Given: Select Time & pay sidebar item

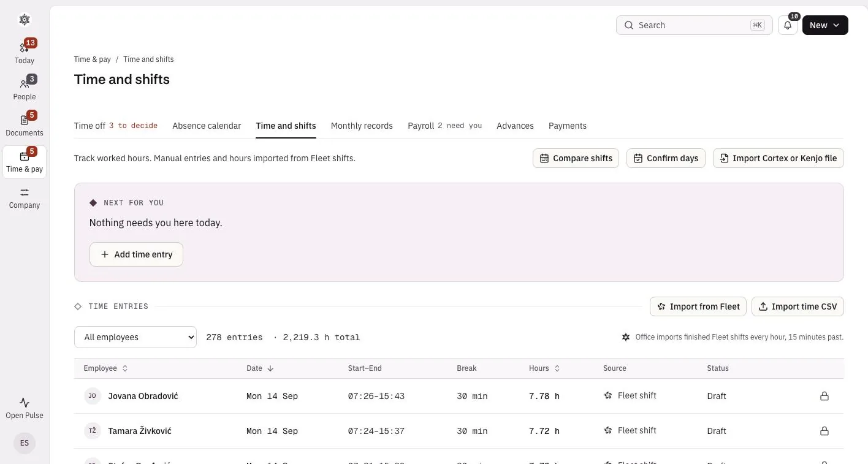Looking at the screenshot, I should (25, 161).
